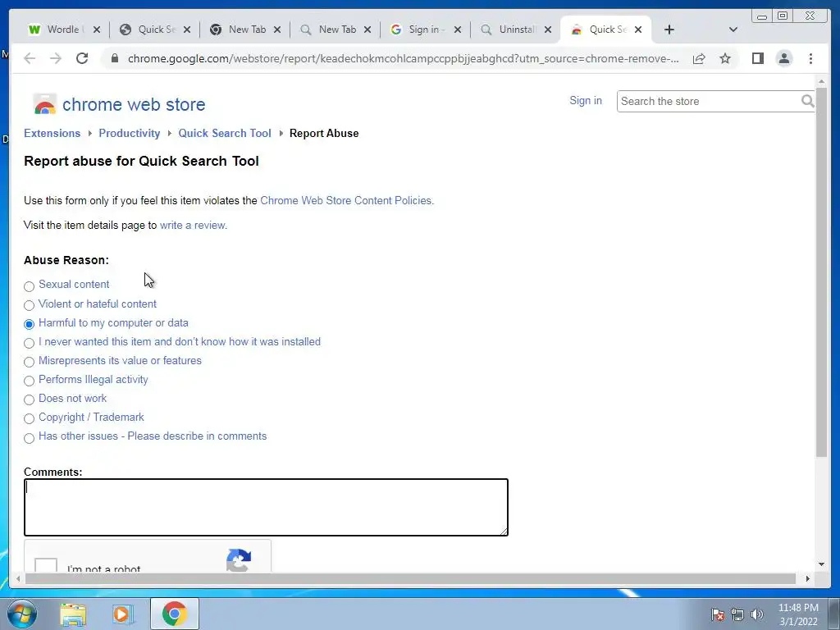The height and width of the screenshot is (630, 840).
Task: Click the scroll left arrow
Action: [18, 578]
